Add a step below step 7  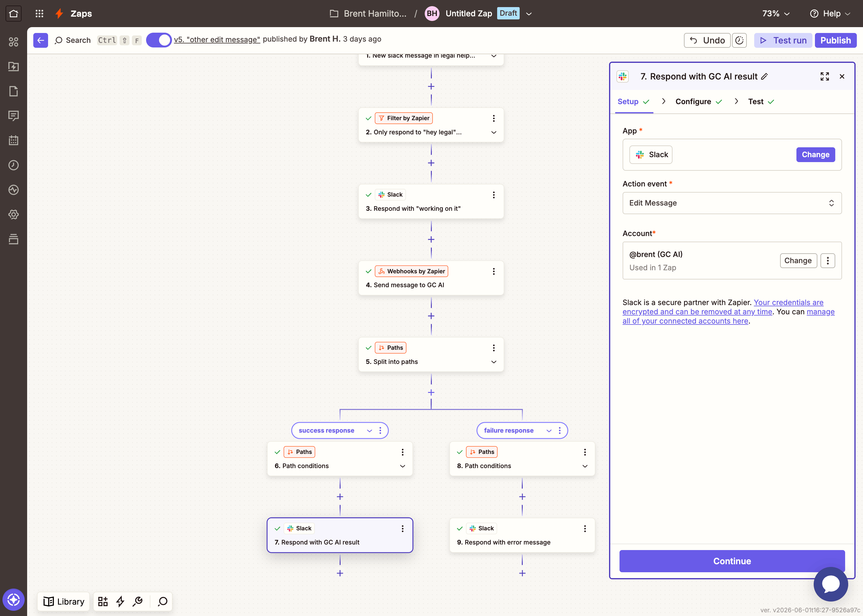(340, 573)
